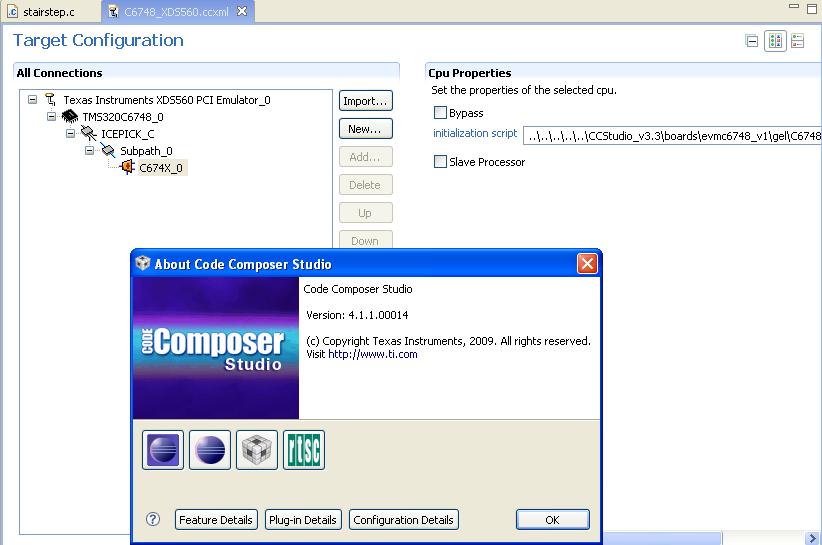Select the Subpath_0 tree item label
The image size is (822, 545).
click(146, 151)
